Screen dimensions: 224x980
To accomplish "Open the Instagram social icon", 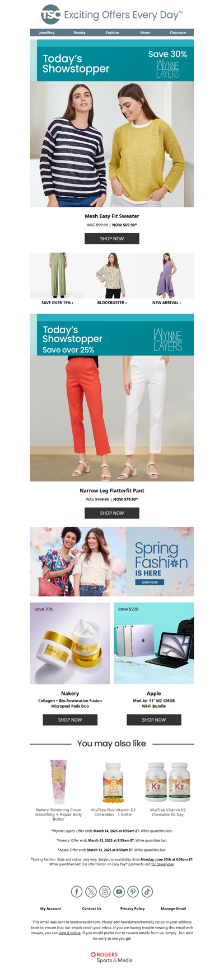I will click(x=105, y=892).
